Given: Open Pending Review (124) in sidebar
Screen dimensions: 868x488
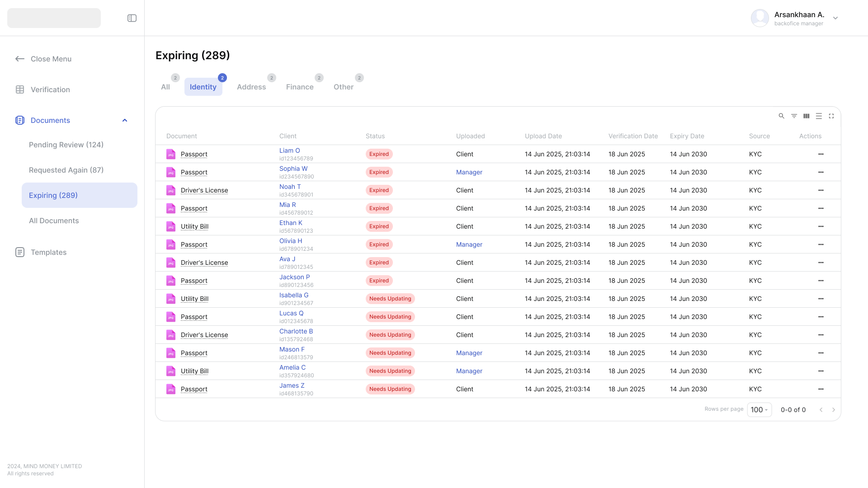Looking at the screenshot, I should coord(66,145).
